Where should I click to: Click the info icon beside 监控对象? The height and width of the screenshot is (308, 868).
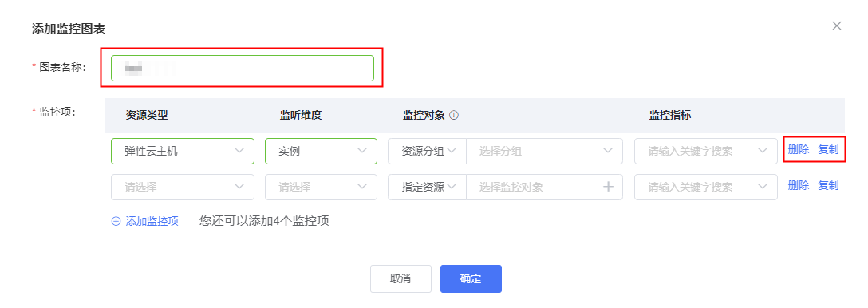point(454,115)
